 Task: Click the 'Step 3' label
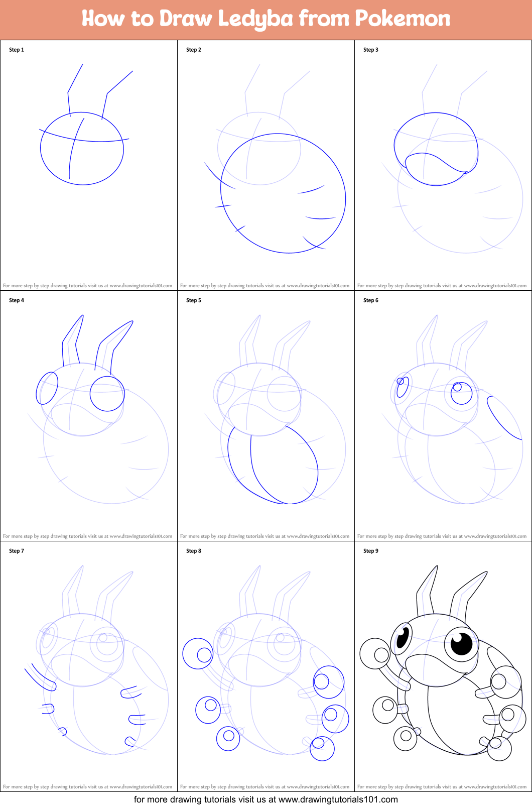click(371, 50)
